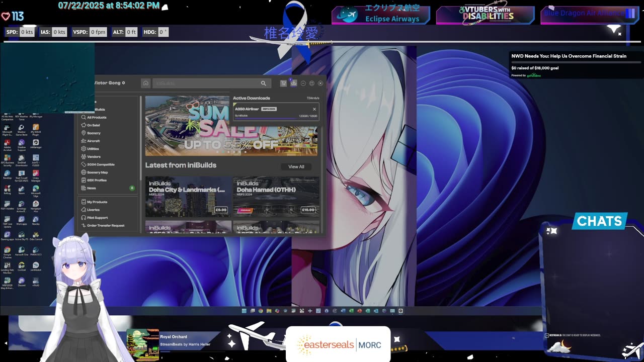Image resolution: width=644 pixels, height=362 pixels.
Task: Open PMDG OC3 desktop shortcut
Action: point(36,251)
